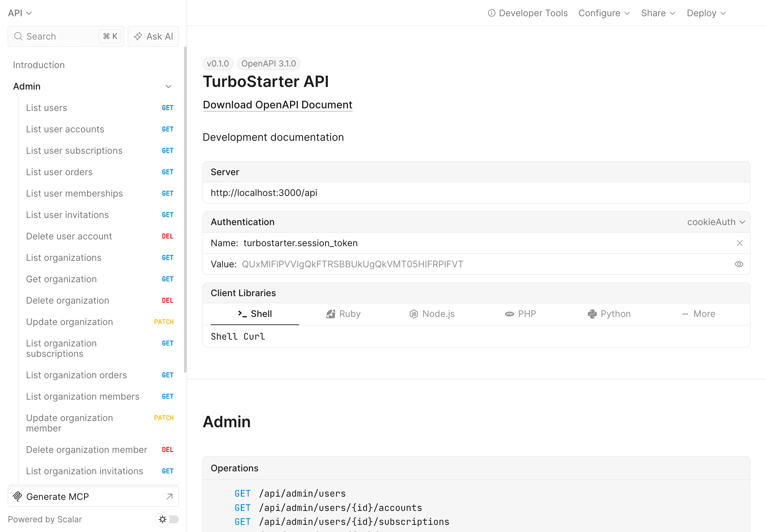Open the Powered by Scalar link

tap(45, 519)
